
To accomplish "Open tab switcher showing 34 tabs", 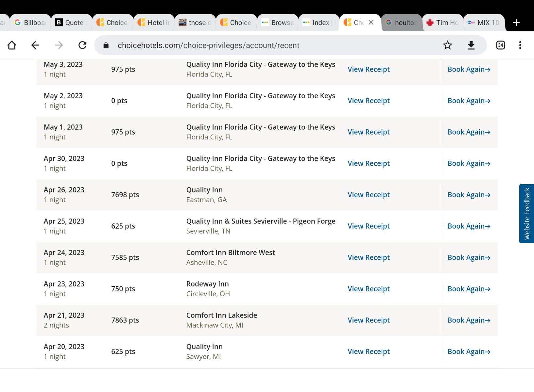I will coord(500,45).
